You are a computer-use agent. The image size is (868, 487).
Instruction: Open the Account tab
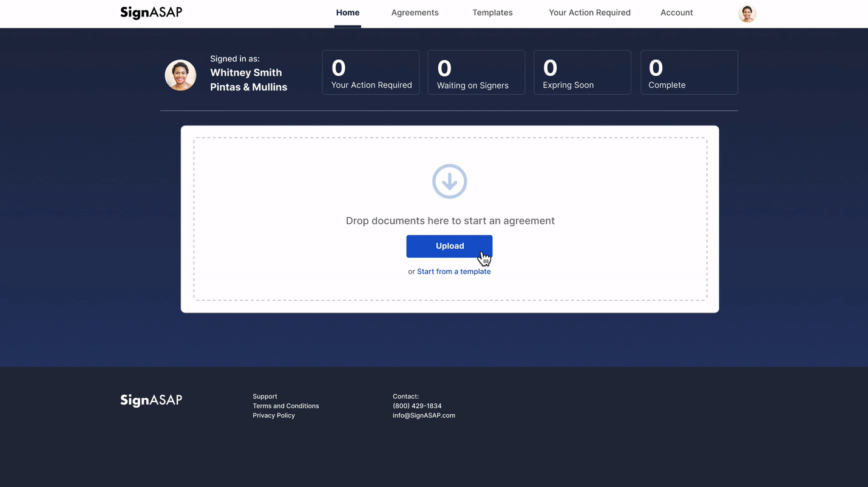677,13
